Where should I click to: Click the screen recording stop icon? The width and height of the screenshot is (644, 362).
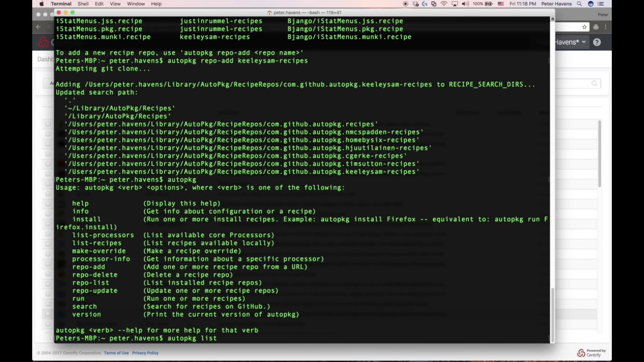point(406,4)
